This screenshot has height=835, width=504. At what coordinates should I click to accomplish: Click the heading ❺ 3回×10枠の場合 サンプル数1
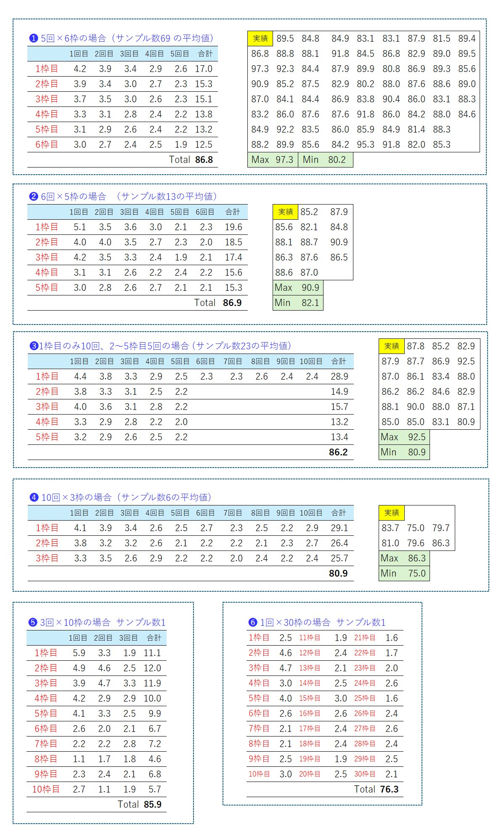(x=97, y=622)
